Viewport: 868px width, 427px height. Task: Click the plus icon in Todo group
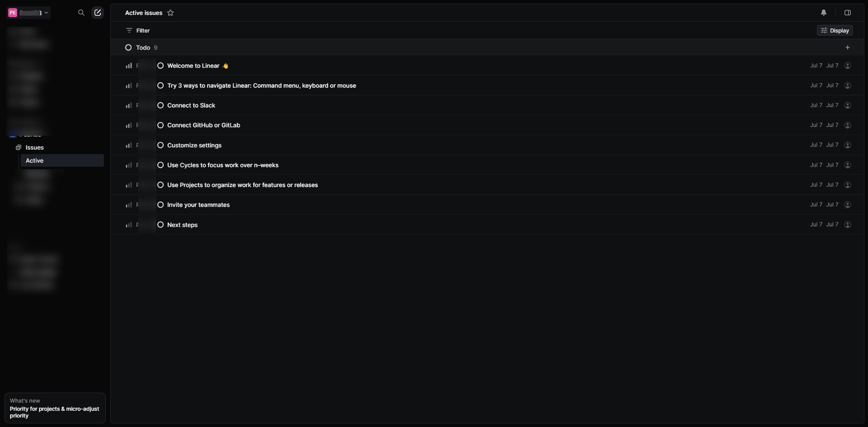point(847,47)
